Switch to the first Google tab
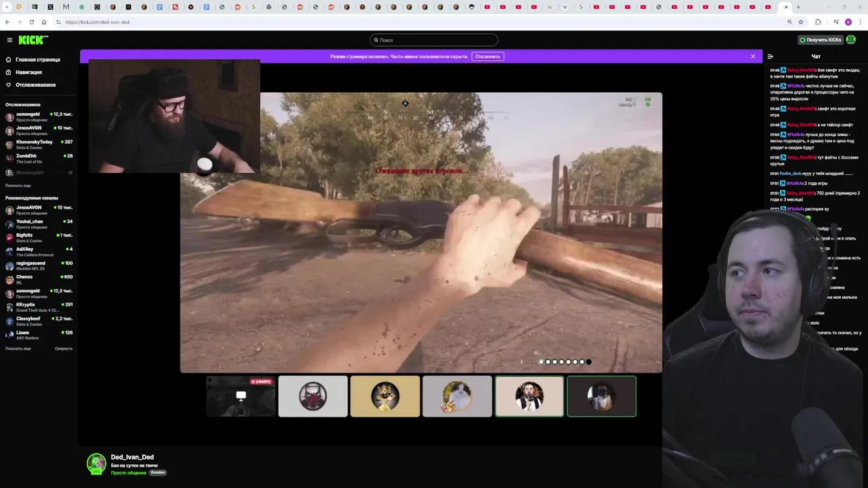868x488 pixels. pyautogui.click(x=254, y=7)
